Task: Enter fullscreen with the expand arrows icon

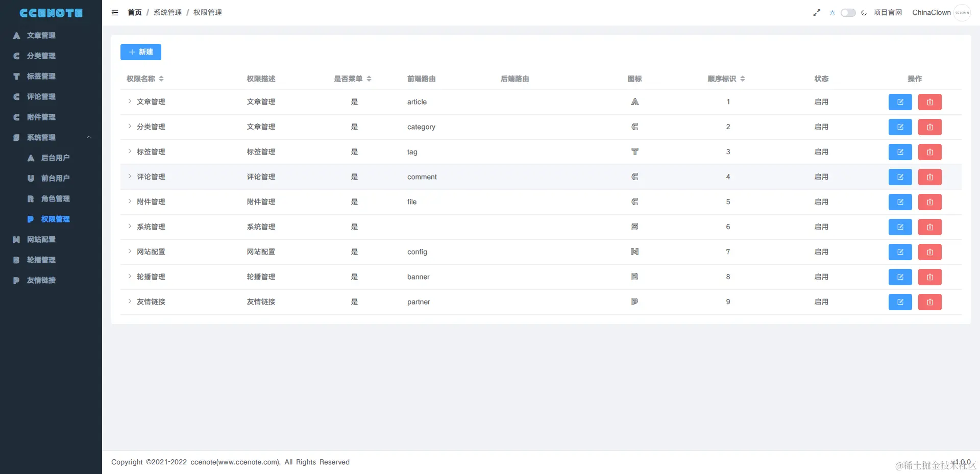Action: [x=817, y=13]
